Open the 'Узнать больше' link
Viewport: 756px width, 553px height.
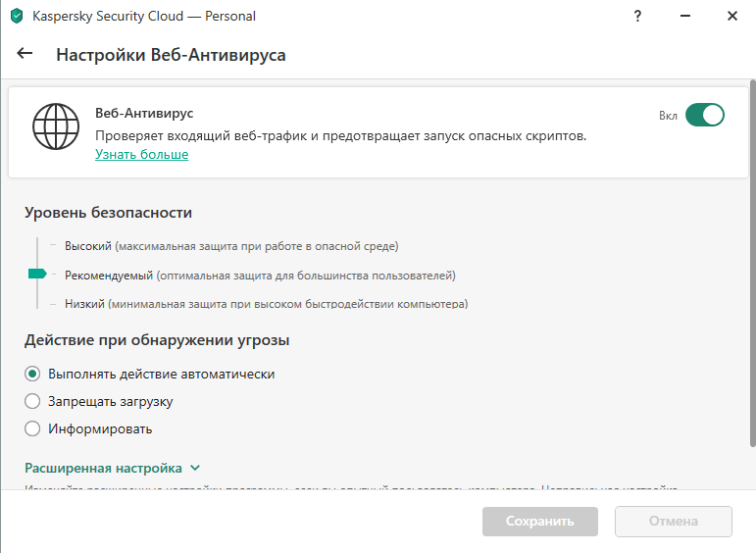coord(141,155)
